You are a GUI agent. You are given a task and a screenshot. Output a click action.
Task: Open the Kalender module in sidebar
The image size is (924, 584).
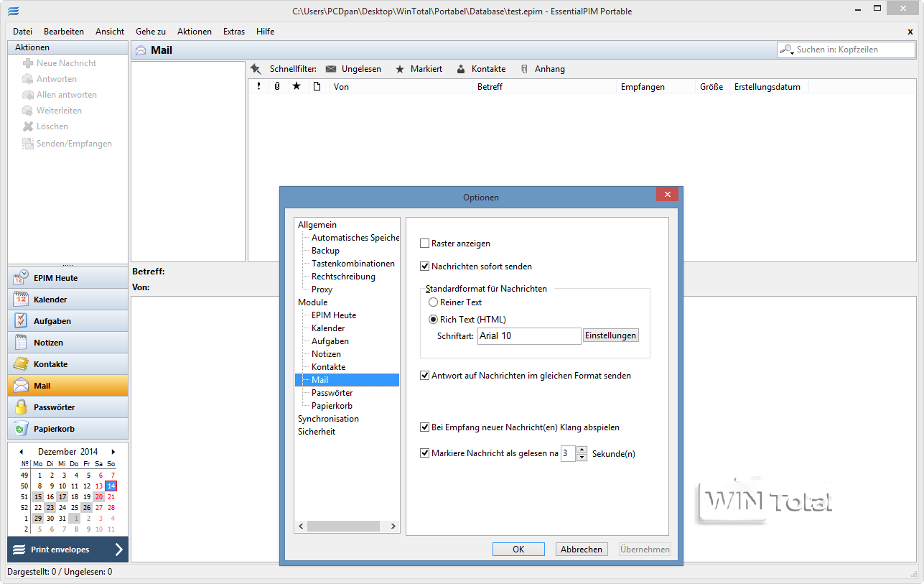pyautogui.click(x=67, y=300)
